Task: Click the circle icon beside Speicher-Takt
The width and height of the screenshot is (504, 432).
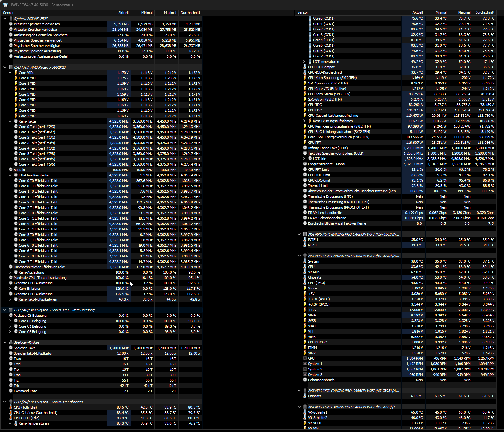Action: tap(11, 348)
